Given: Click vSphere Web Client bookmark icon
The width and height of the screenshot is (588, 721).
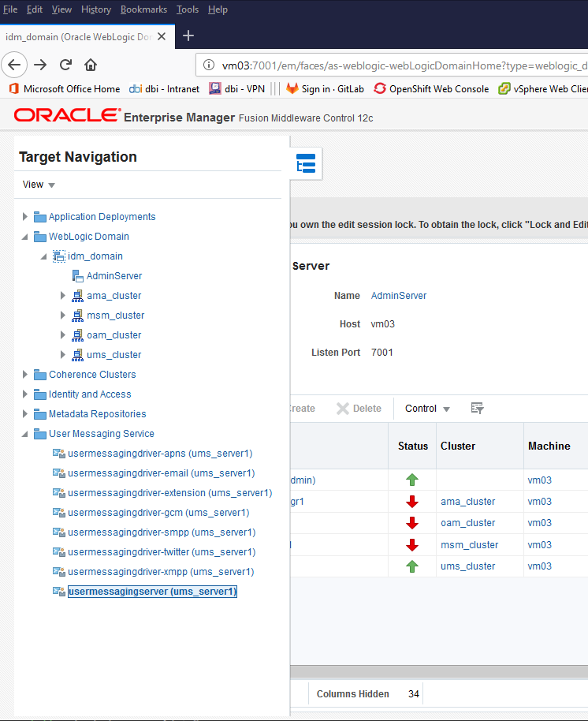Looking at the screenshot, I should click(x=504, y=88).
